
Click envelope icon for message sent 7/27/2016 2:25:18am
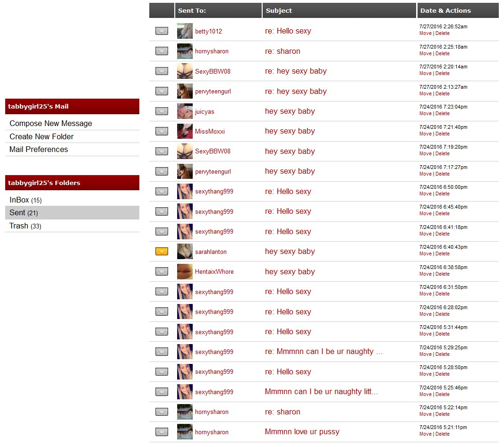point(162,51)
